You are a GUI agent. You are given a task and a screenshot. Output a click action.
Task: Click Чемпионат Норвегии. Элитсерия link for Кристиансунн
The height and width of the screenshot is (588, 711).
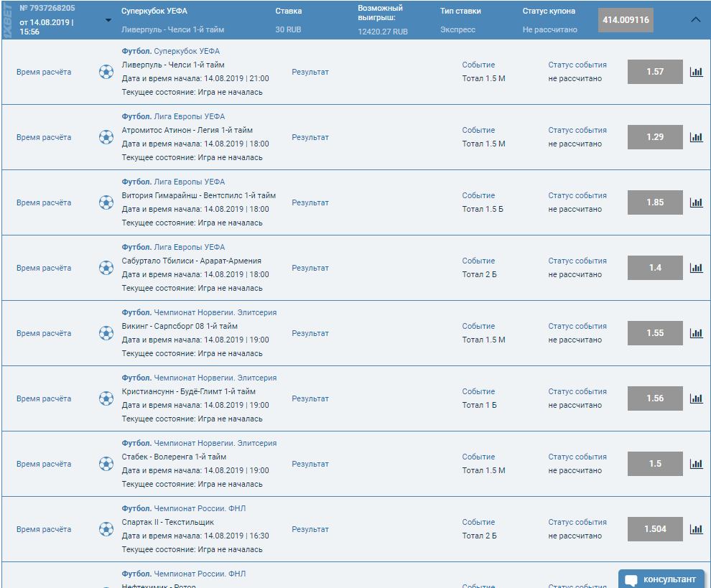(x=215, y=378)
